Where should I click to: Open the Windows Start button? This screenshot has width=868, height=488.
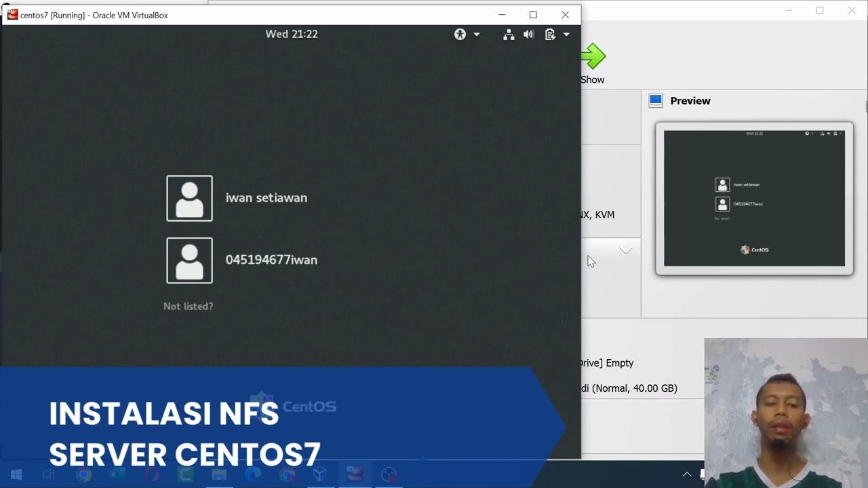pos(16,474)
